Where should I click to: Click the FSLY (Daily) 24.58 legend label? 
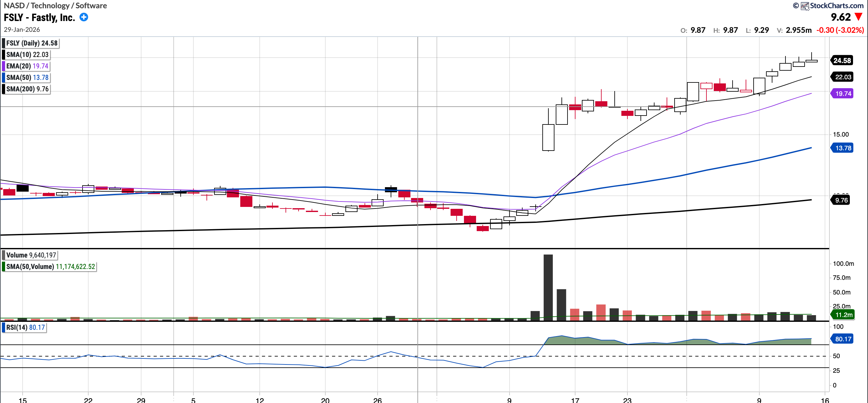tap(32, 43)
